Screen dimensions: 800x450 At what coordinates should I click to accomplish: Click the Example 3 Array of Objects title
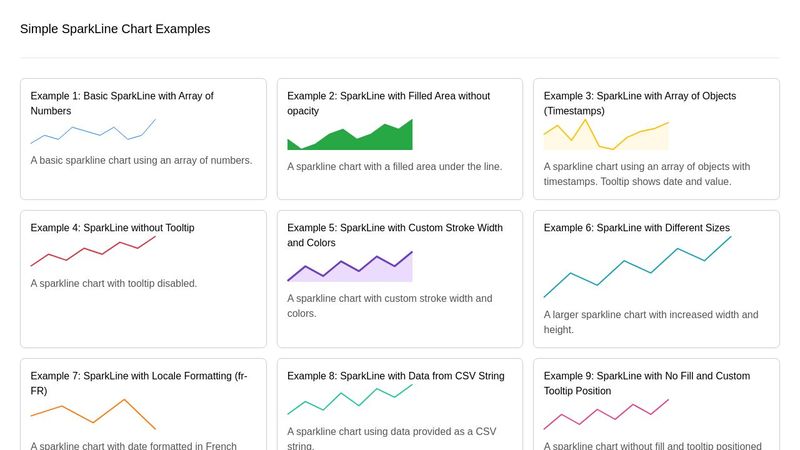[640, 103]
